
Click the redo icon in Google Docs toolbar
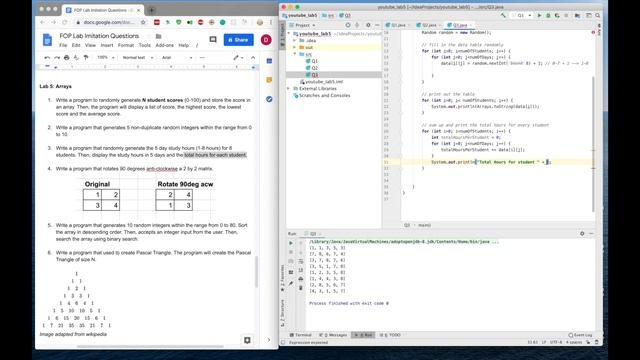57,58
